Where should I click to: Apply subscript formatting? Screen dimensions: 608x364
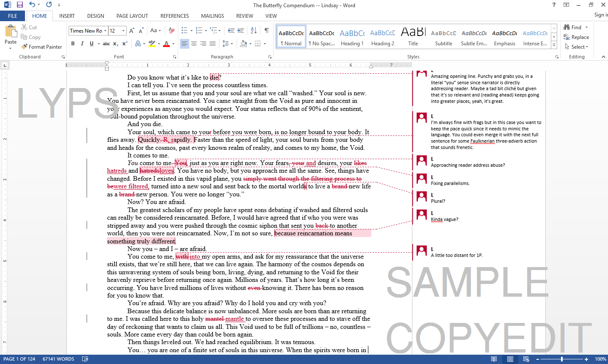point(116,44)
